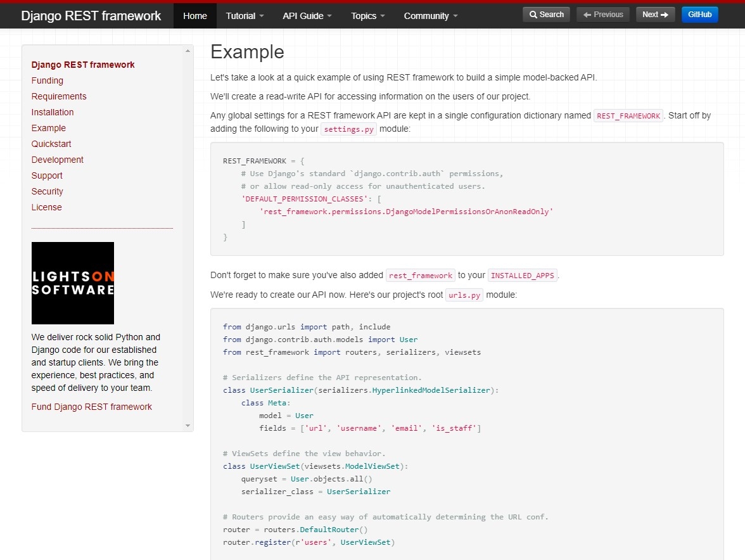Viewport: 745px width, 560px height.
Task: Open the Fund Django REST framework link
Action: [92, 407]
